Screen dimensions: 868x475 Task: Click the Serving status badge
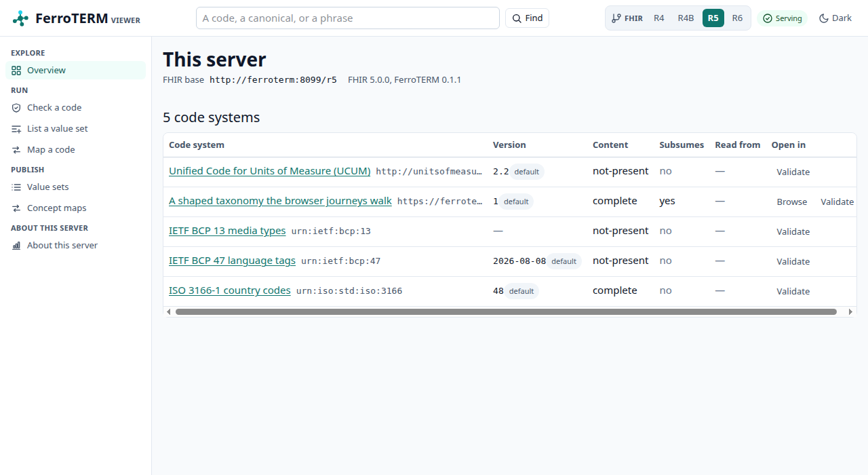783,18
